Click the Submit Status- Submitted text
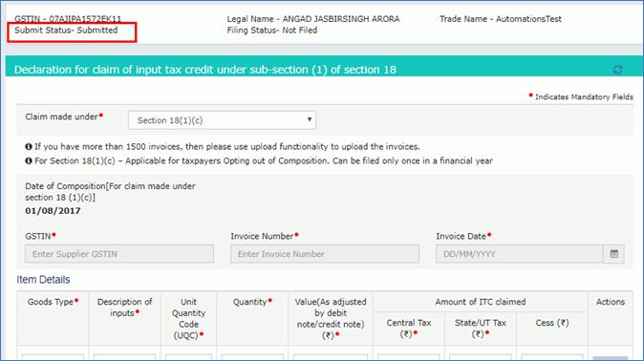644x361 pixels. pyautogui.click(x=66, y=31)
